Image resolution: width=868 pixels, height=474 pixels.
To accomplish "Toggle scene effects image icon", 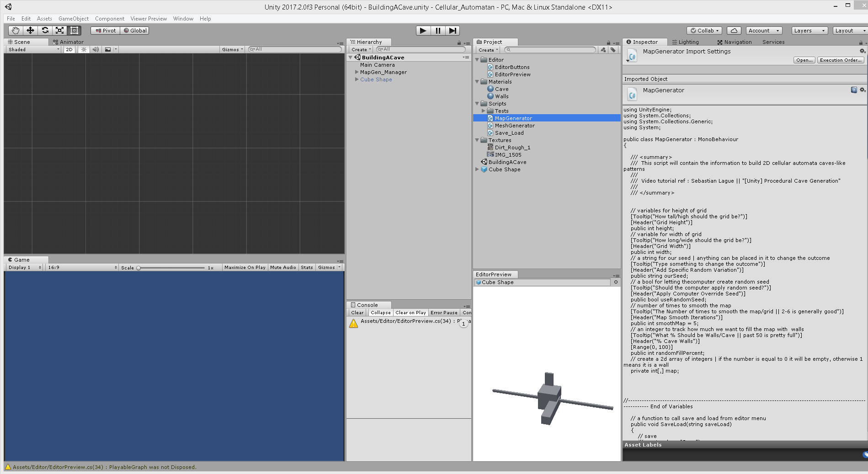I will click(x=107, y=49).
